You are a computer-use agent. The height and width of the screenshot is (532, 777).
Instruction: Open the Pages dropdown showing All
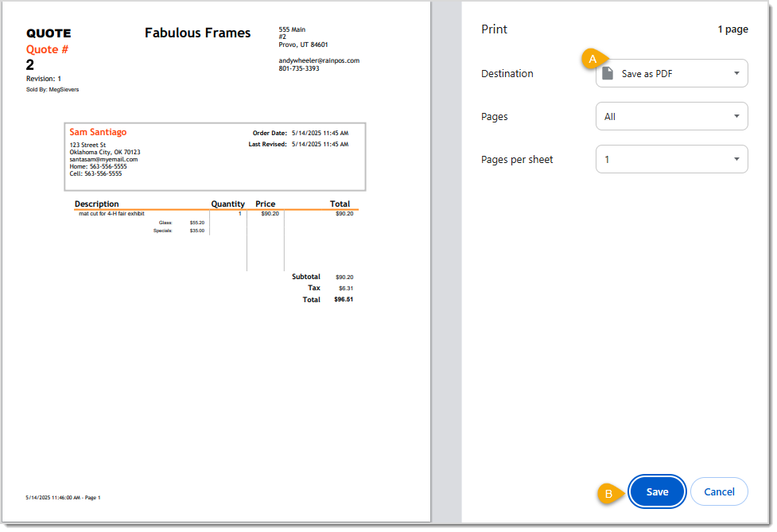[x=671, y=115]
